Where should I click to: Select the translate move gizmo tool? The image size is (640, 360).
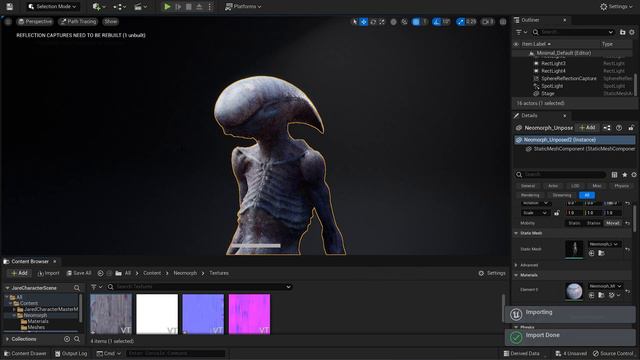point(363,22)
